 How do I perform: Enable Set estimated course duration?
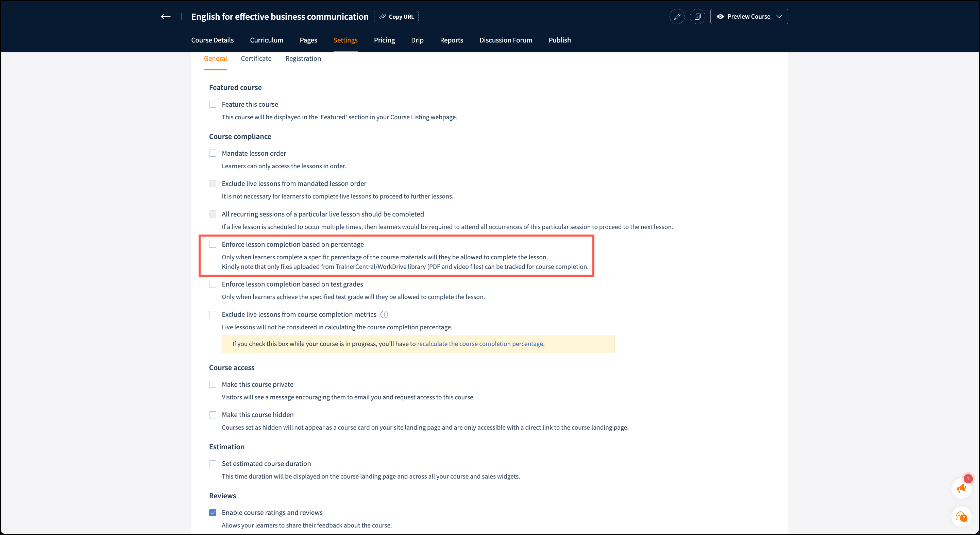coord(213,464)
